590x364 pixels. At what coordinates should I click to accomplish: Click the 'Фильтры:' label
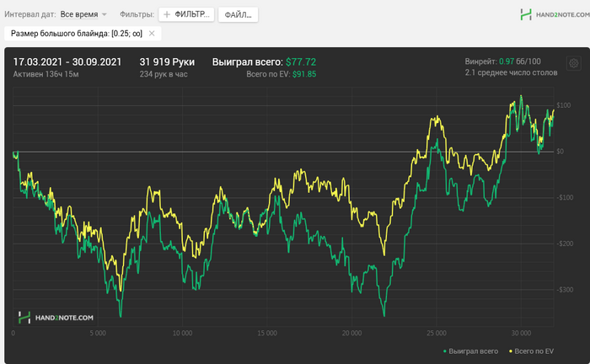(137, 14)
